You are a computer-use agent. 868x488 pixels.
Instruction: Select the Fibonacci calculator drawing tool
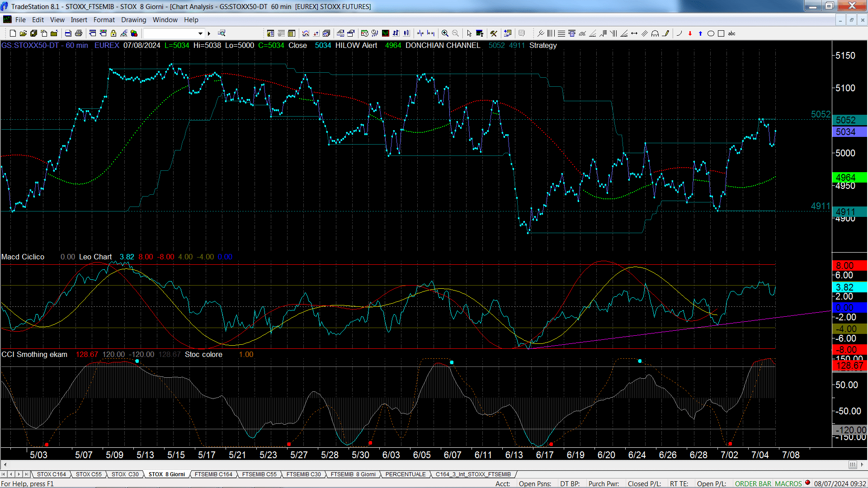(572, 33)
